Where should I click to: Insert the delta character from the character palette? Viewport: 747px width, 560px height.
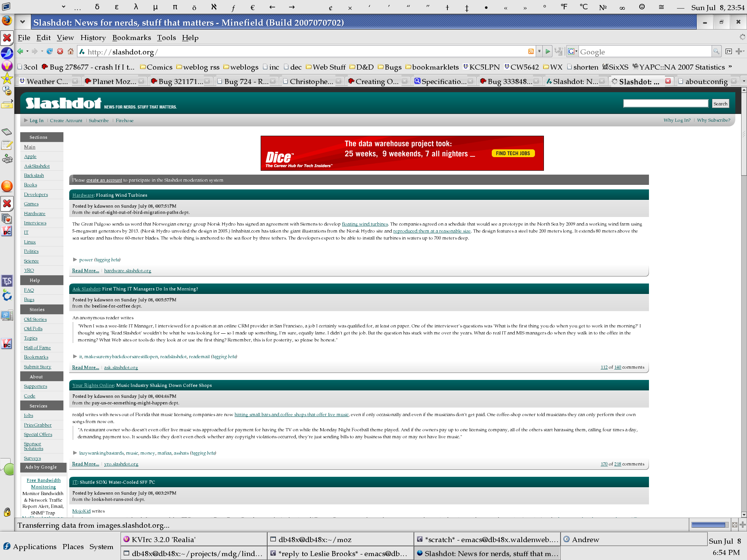tap(97, 7)
